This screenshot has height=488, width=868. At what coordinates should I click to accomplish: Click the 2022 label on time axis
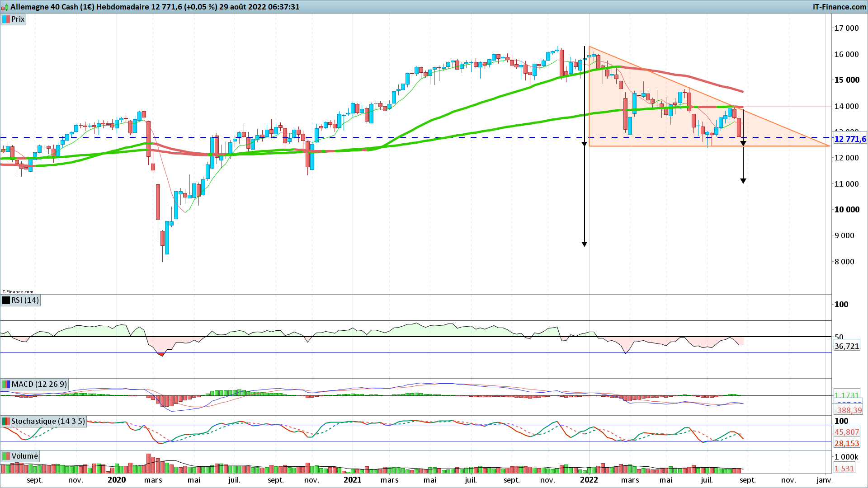(x=589, y=480)
